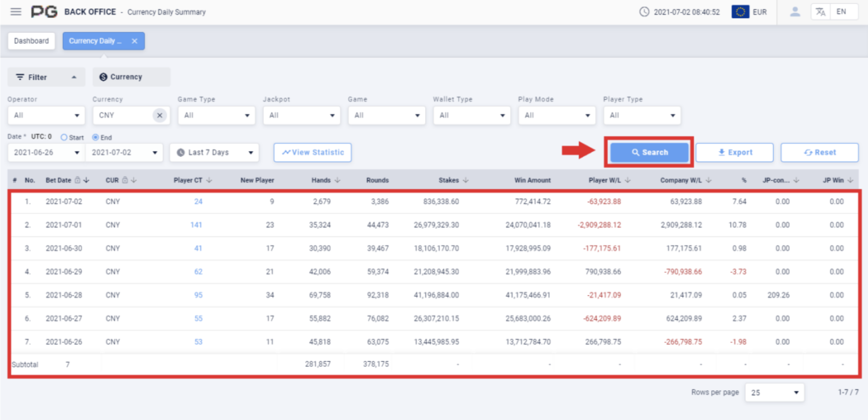
Task: Switch to the Dashboard tab
Action: 31,41
